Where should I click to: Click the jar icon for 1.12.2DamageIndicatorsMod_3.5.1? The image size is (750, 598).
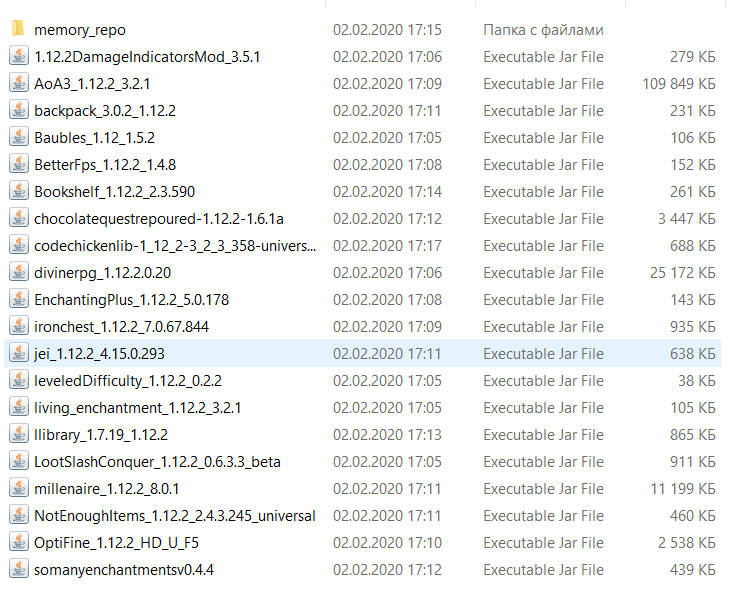coord(19,56)
